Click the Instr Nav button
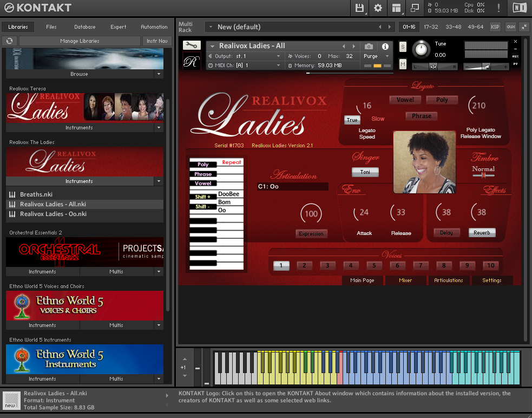The image size is (532, 418). pyautogui.click(x=157, y=41)
